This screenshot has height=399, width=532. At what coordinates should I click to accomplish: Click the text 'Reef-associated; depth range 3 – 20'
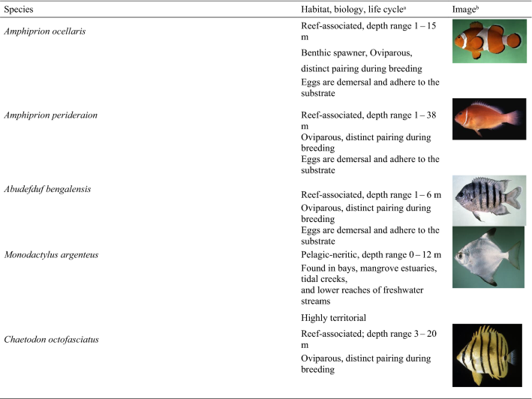369,334
